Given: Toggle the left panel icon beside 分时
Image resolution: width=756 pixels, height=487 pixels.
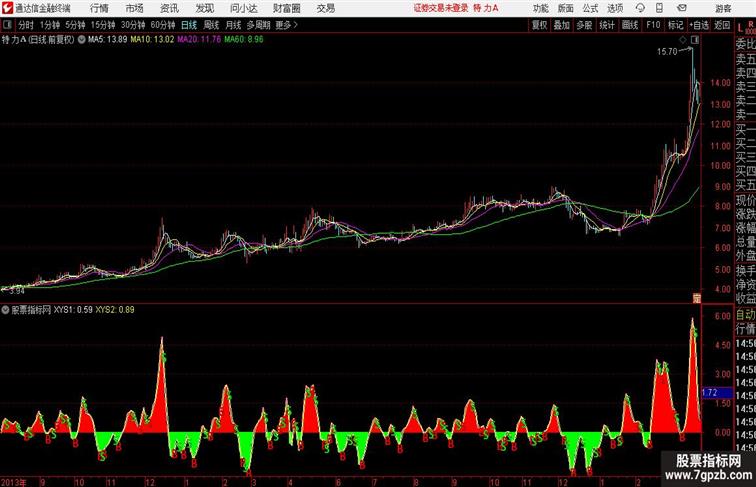Looking at the screenshot, I should 7,25.
